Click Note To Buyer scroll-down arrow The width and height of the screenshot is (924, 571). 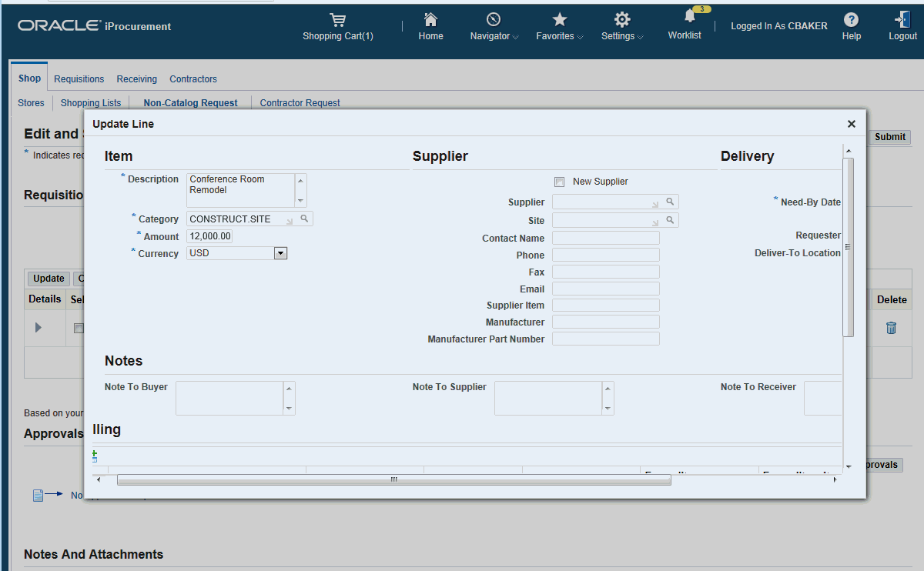coord(290,409)
